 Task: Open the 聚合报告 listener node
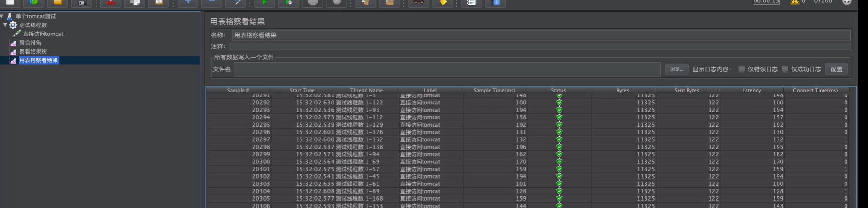[x=30, y=43]
